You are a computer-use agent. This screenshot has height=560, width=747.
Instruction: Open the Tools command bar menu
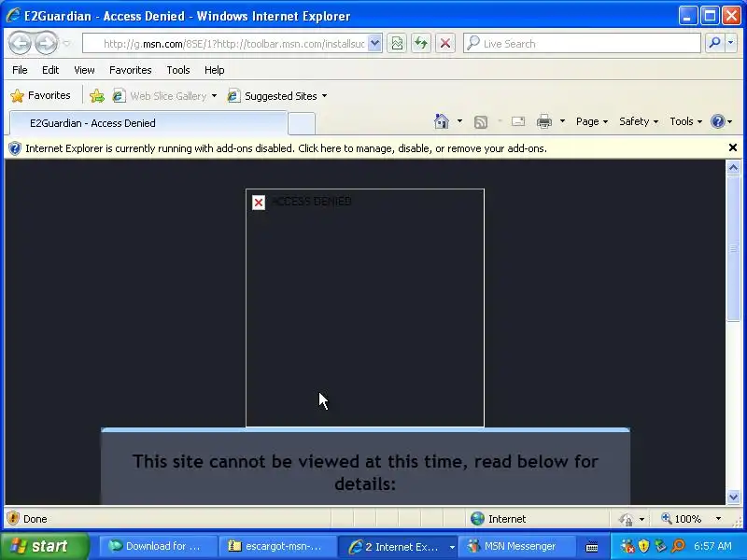[x=685, y=121]
